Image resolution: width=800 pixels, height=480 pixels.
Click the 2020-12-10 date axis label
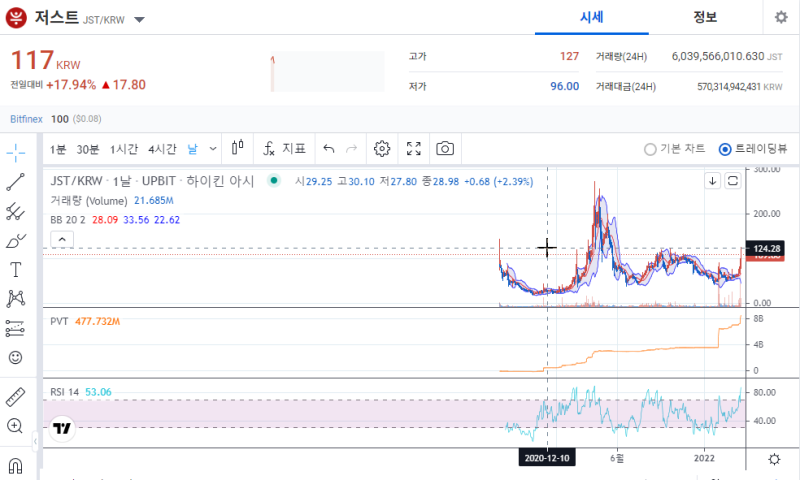[x=547, y=458]
